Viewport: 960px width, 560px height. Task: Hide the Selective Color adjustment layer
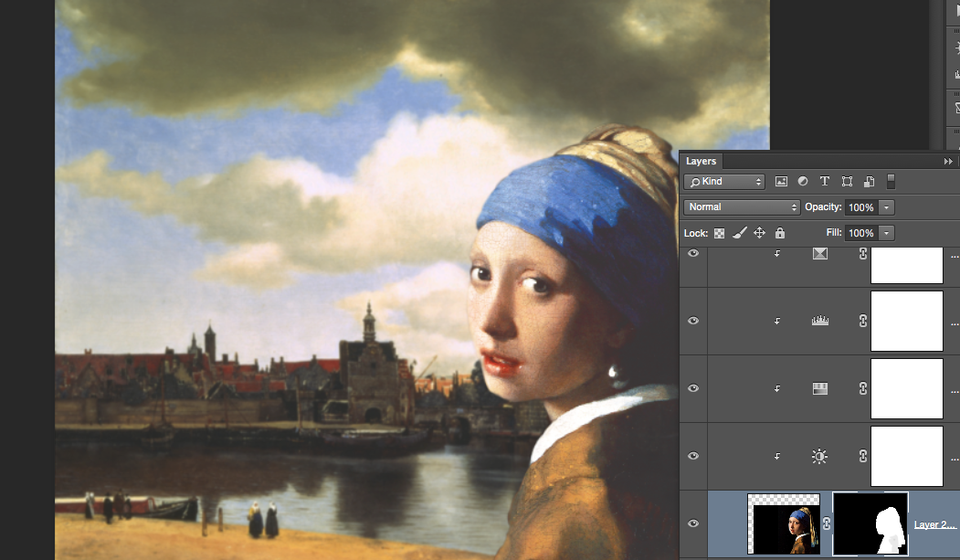point(693,253)
